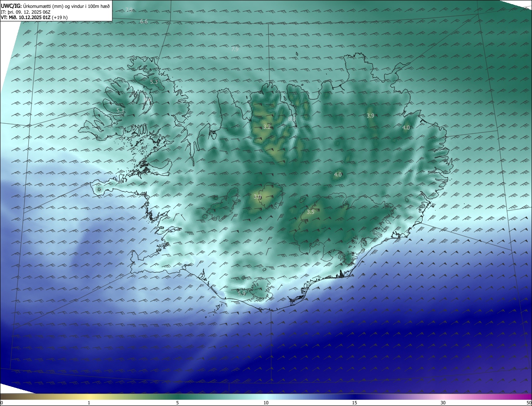This screenshot has width=532, height=406.
Task: Pick the dark green colorbar segment above 5
Action: pyautogui.click(x=177, y=396)
